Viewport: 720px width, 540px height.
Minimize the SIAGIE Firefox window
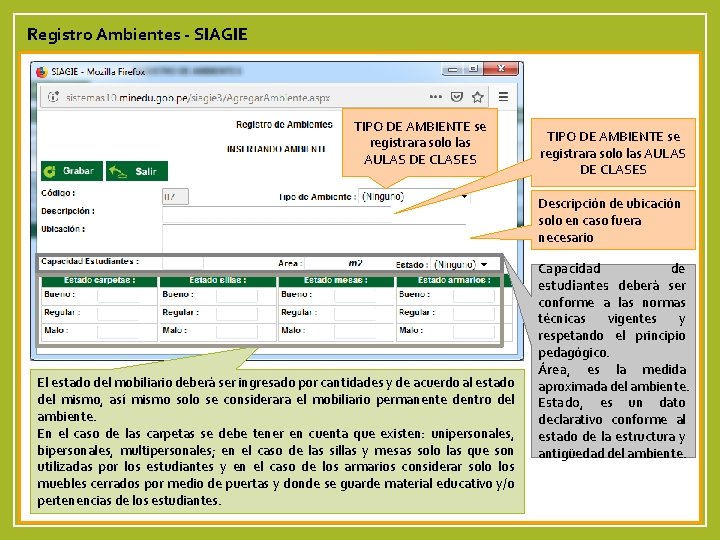click(x=452, y=69)
